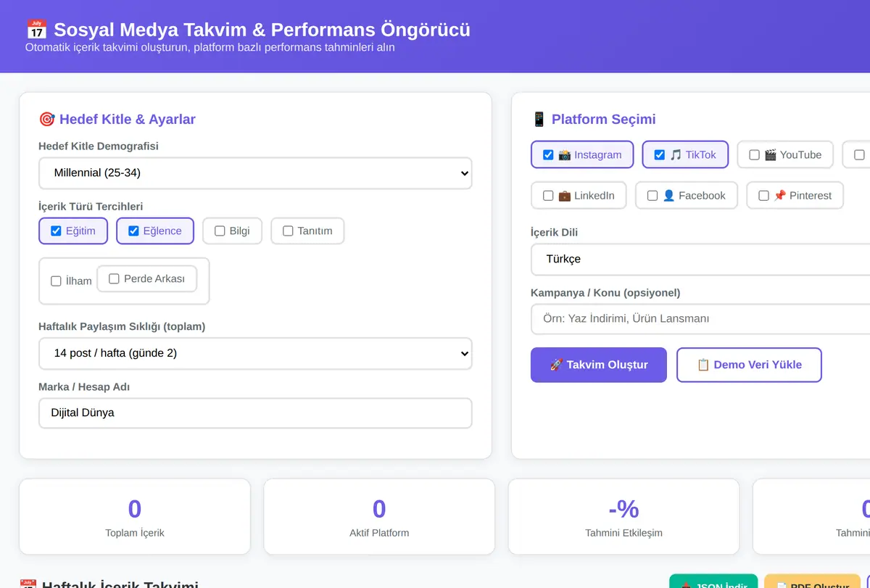Viewport: 870px width, 588px height.
Task: Toggle the Eğitim content type checkbox
Action: (x=56, y=231)
